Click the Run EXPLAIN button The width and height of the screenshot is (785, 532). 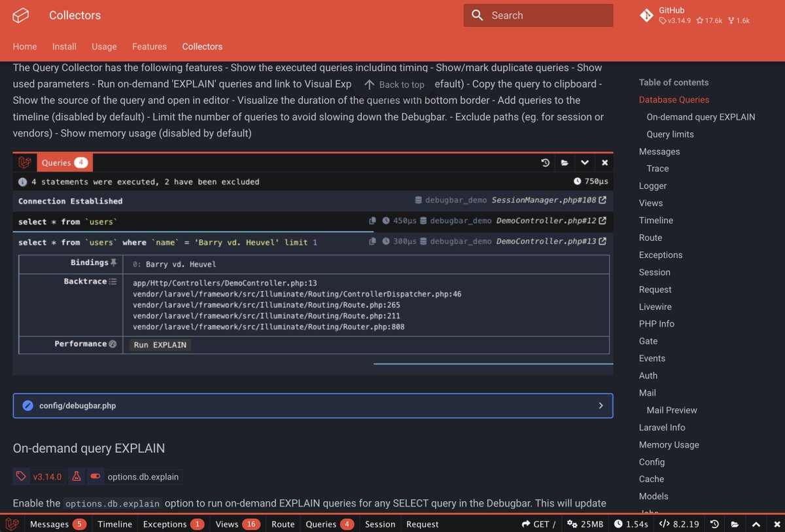[x=160, y=345]
